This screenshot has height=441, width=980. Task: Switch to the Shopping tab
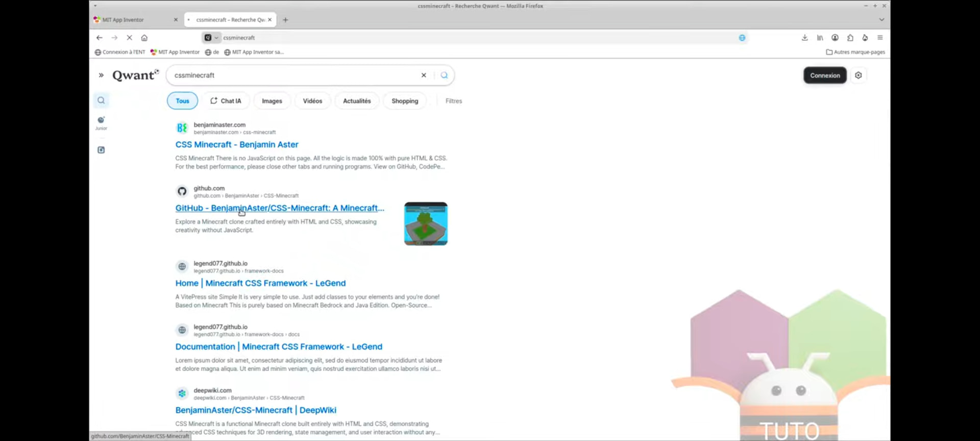click(405, 101)
